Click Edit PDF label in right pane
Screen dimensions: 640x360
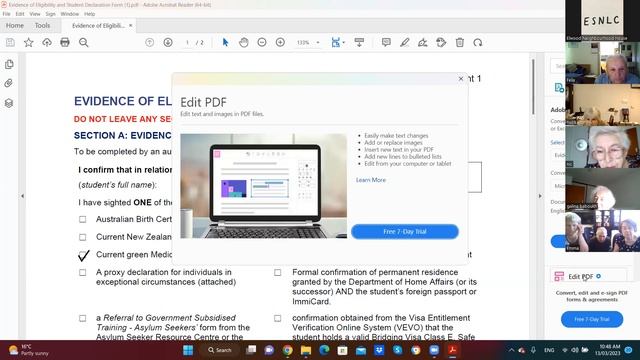click(x=581, y=276)
